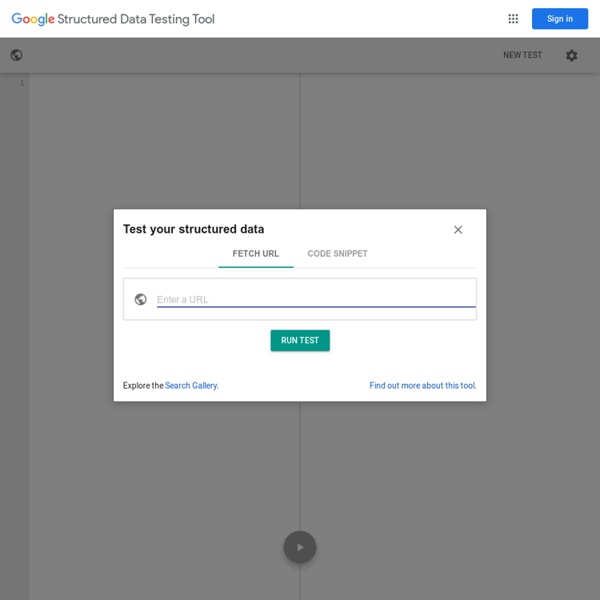Switch to the CODE SNIPPET tab
600x600 pixels.
tap(337, 254)
